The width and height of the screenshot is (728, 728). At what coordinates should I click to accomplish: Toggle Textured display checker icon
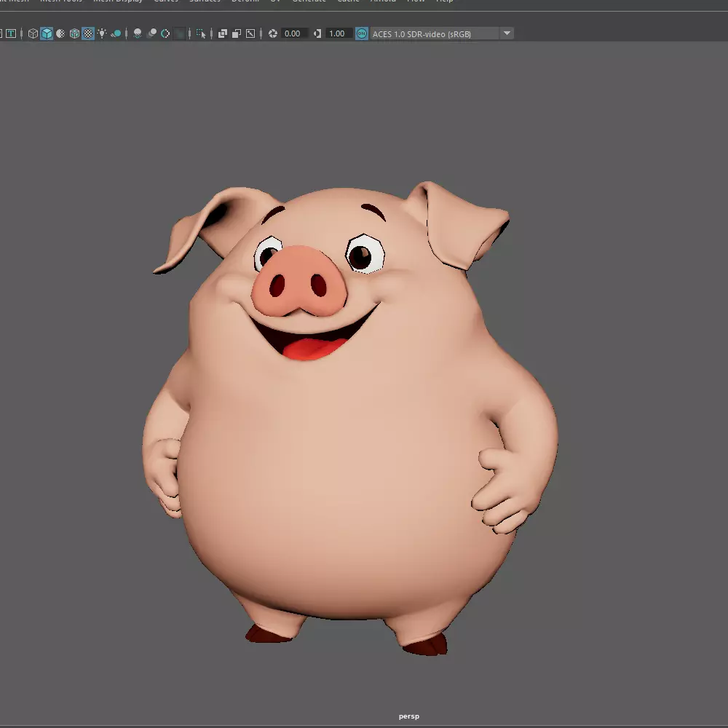tap(88, 33)
